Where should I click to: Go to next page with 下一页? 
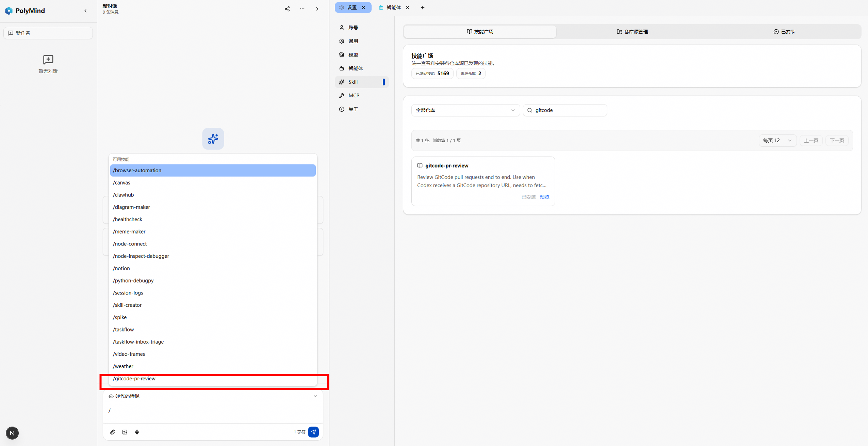pos(837,141)
